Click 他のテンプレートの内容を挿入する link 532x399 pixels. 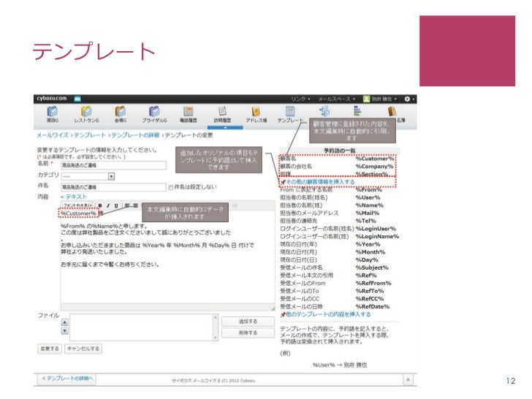click(328, 314)
